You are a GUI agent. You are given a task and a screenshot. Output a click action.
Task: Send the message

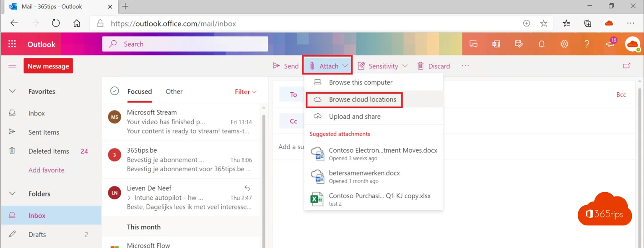(286, 66)
